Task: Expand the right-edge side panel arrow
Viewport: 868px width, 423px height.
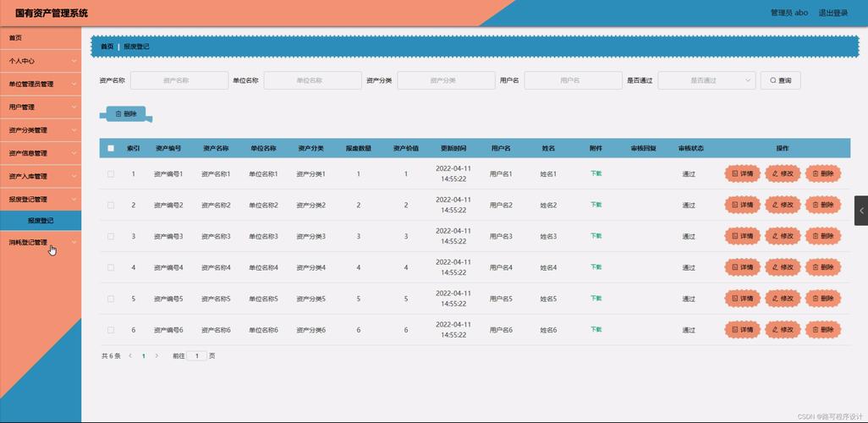Action: [861, 211]
